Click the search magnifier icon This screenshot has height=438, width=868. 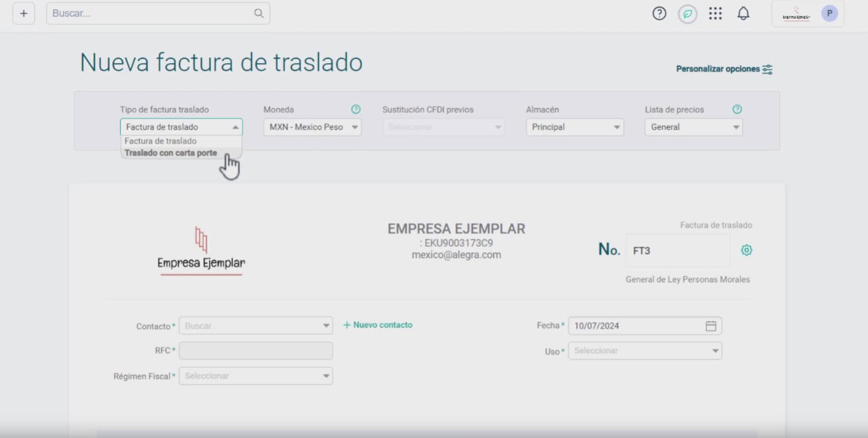pyautogui.click(x=259, y=13)
